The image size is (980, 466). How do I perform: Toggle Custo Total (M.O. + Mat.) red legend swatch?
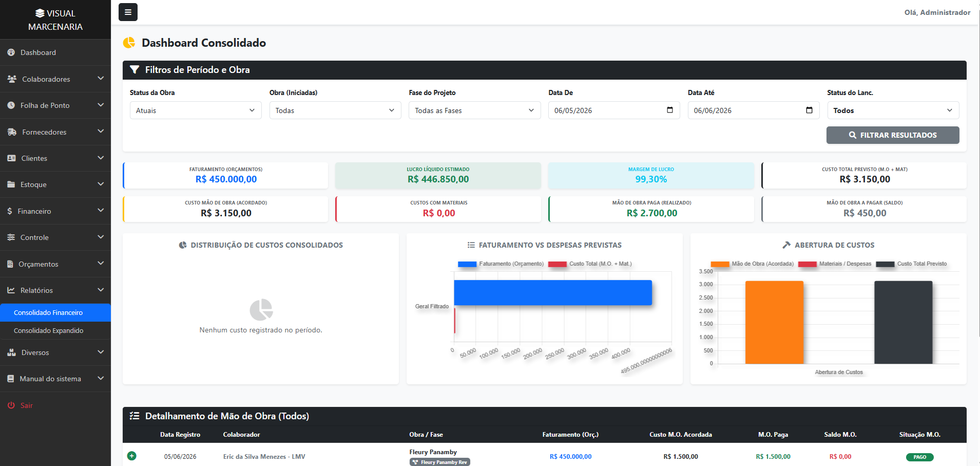[558, 264]
